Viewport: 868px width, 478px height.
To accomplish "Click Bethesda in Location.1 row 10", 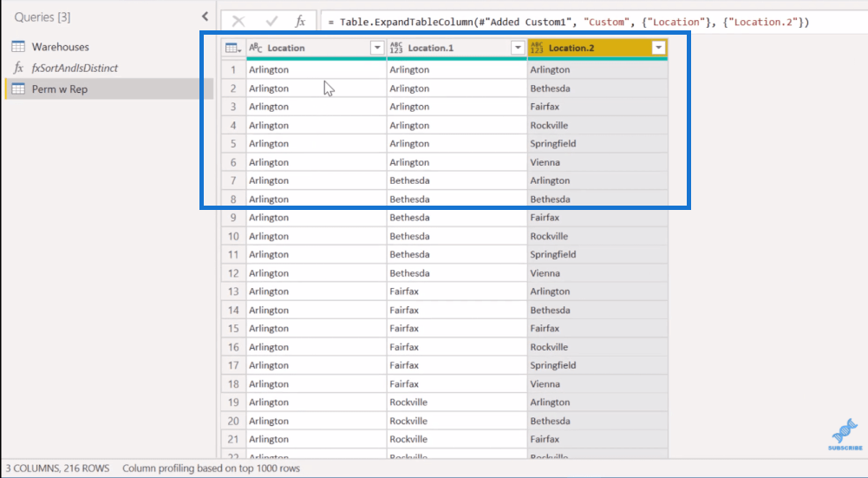I will click(409, 237).
